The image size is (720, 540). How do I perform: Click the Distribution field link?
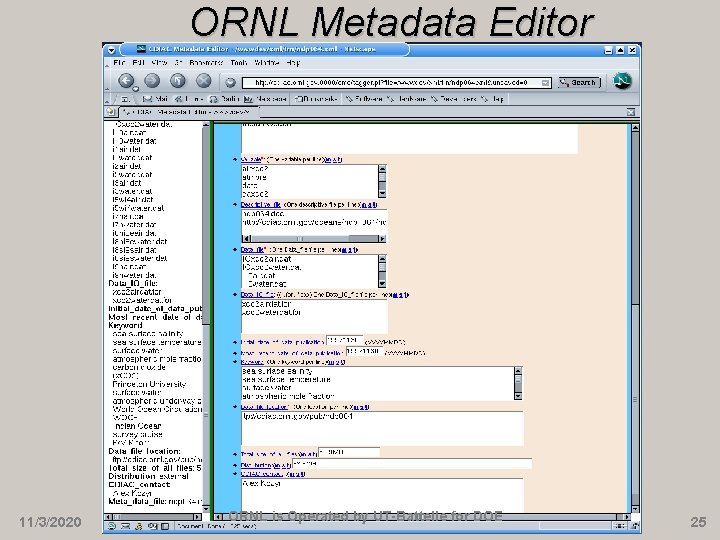256,465
